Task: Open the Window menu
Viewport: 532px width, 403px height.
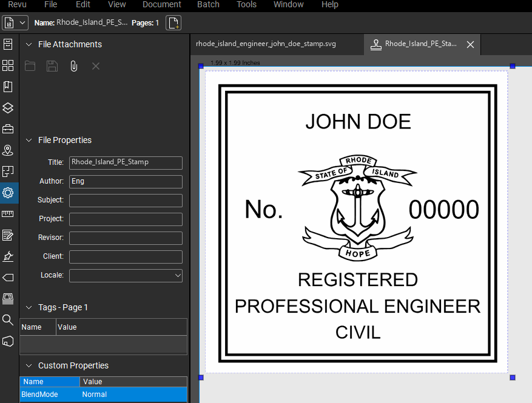Action: pos(288,4)
